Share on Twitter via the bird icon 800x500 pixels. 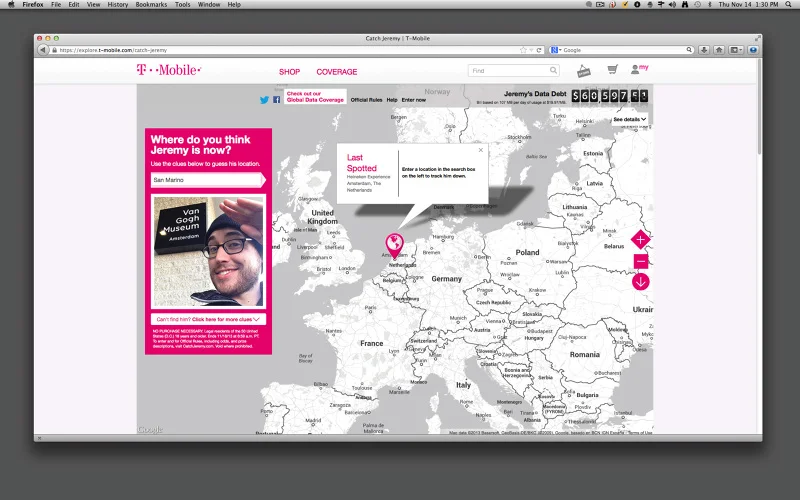[x=264, y=100]
